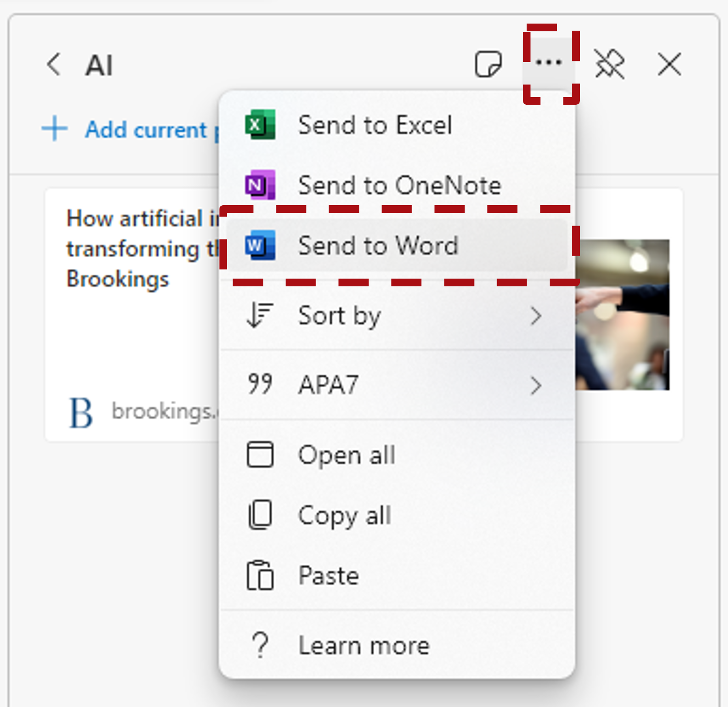Open the Sort by menu entry
The image size is (728, 707).
coord(397,315)
